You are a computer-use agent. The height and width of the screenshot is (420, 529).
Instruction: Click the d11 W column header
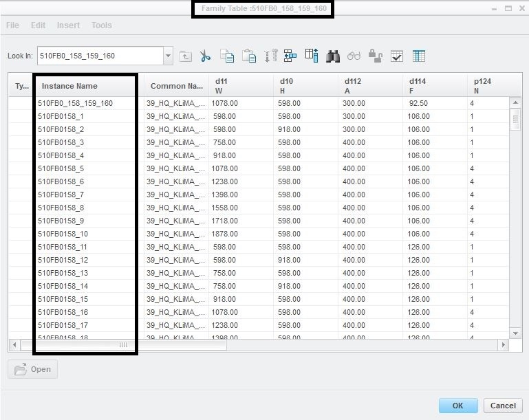click(241, 86)
